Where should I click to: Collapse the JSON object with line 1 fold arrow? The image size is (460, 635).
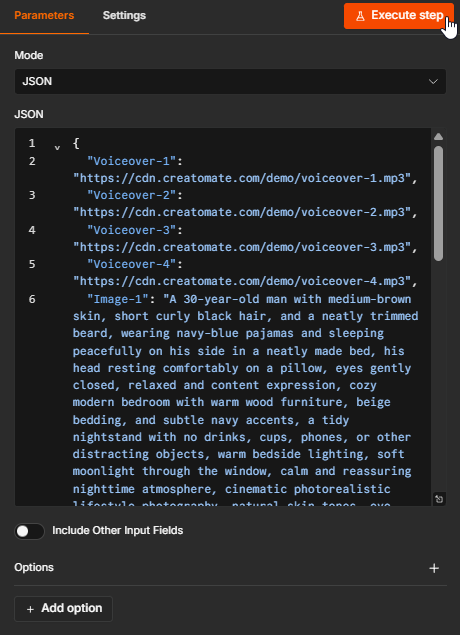click(57, 147)
